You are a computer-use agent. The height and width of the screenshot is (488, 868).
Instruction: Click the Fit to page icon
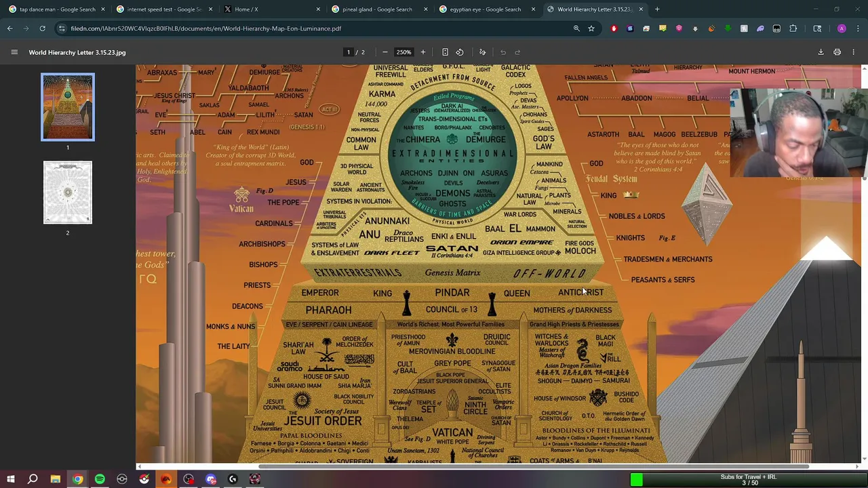coord(445,52)
